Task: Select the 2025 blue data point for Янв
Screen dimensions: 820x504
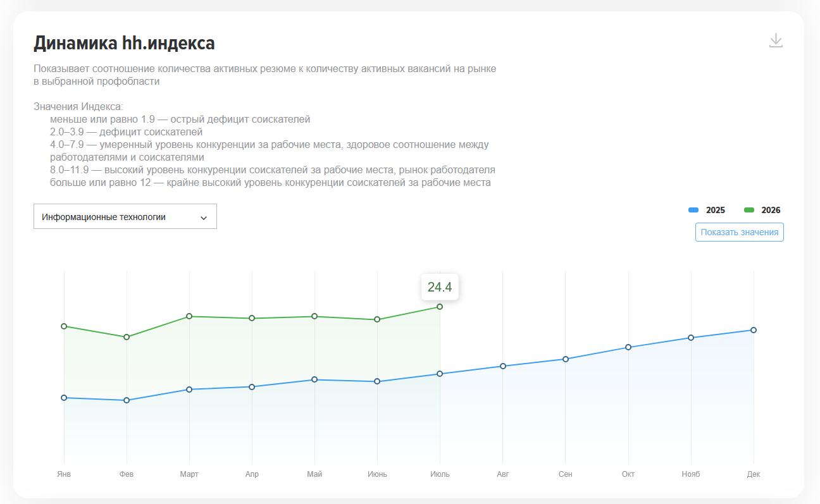Action: pos(64,398)
